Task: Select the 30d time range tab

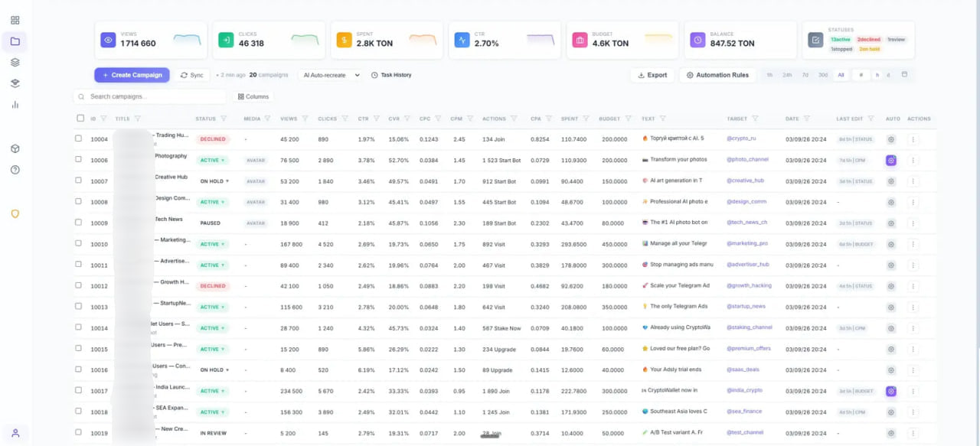Action: point(823,75)
